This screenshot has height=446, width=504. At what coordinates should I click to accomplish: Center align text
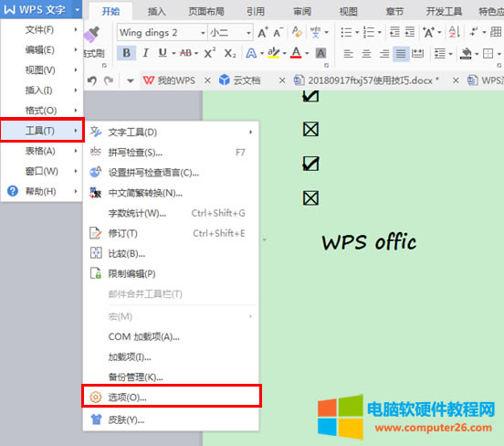(366, 53)
